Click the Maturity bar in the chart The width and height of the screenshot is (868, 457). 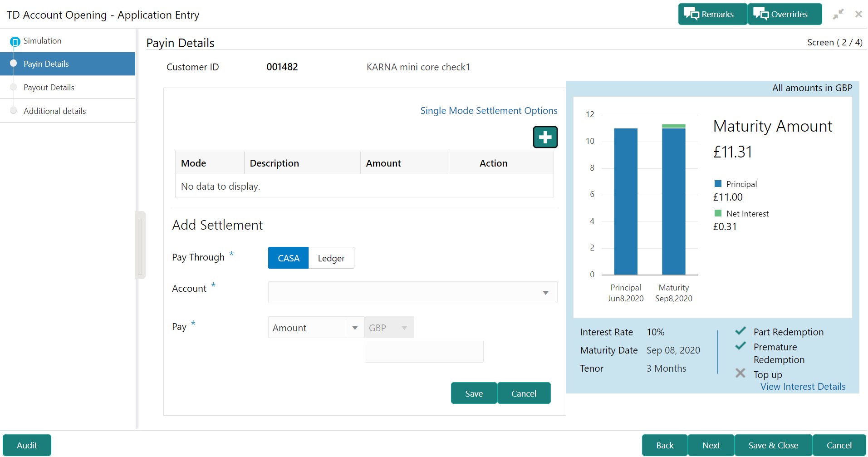(674, 200)
